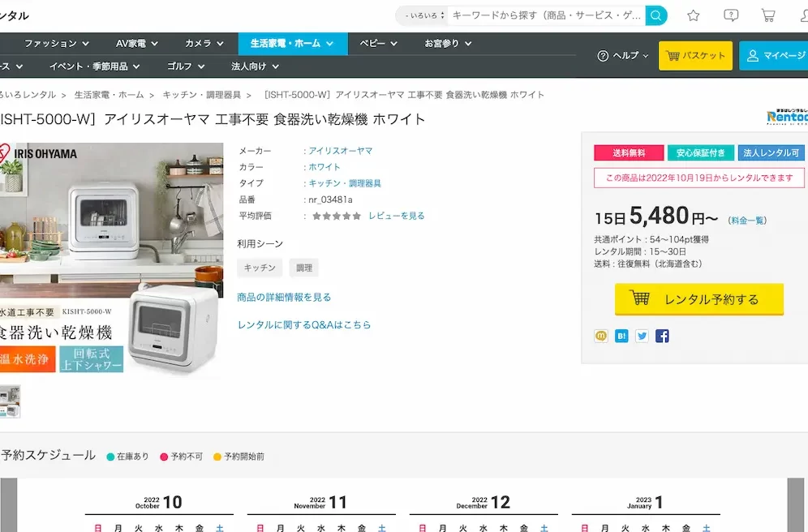The image size is (808, 532).
Task: Open アイリスオーヤマ maker link
Action: click(340, 151)
